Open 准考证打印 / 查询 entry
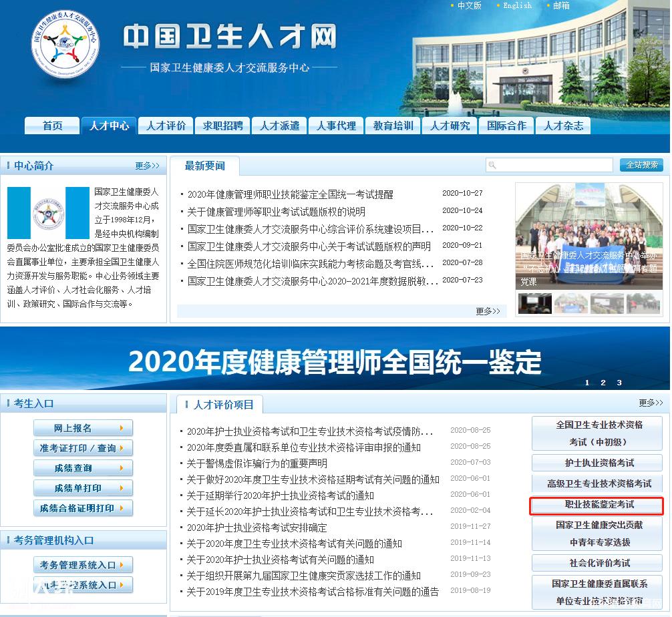The width and height of the screenshot is (672, 617). click(83, 448)
